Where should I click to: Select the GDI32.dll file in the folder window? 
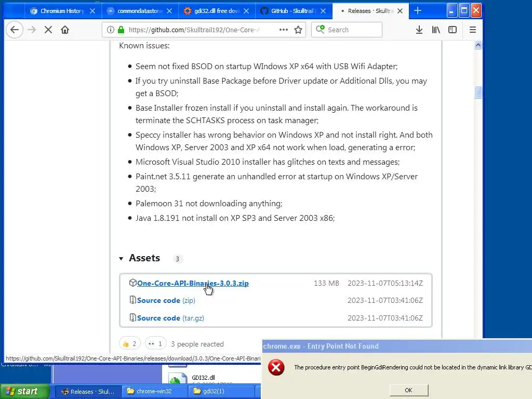point(203,378)
